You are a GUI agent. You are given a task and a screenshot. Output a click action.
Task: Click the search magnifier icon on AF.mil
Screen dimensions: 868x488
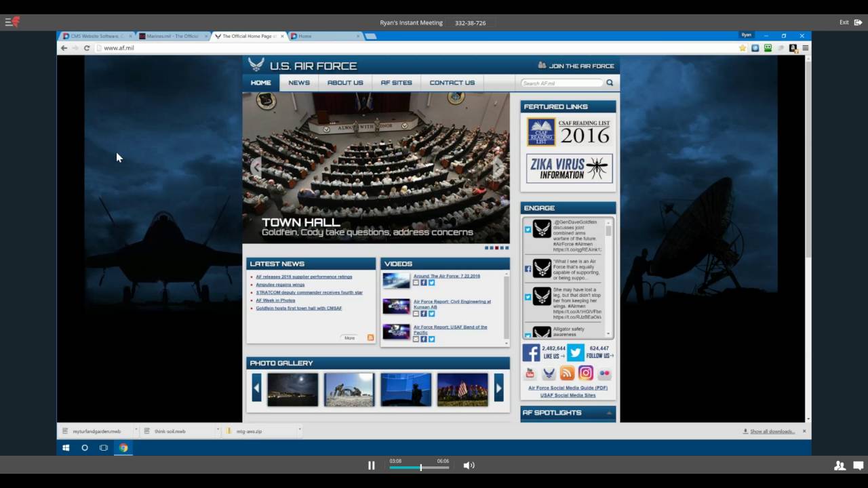pyautogui.click(x=610, y=83)
